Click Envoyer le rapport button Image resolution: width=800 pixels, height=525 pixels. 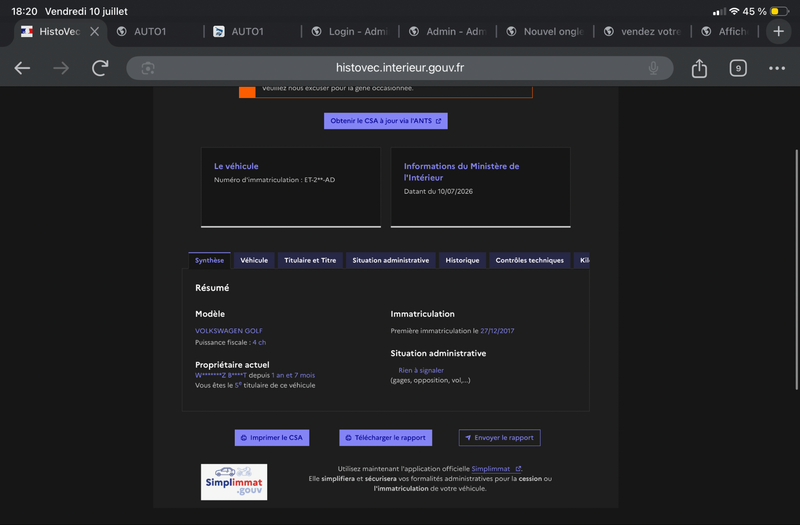point(499,438)
